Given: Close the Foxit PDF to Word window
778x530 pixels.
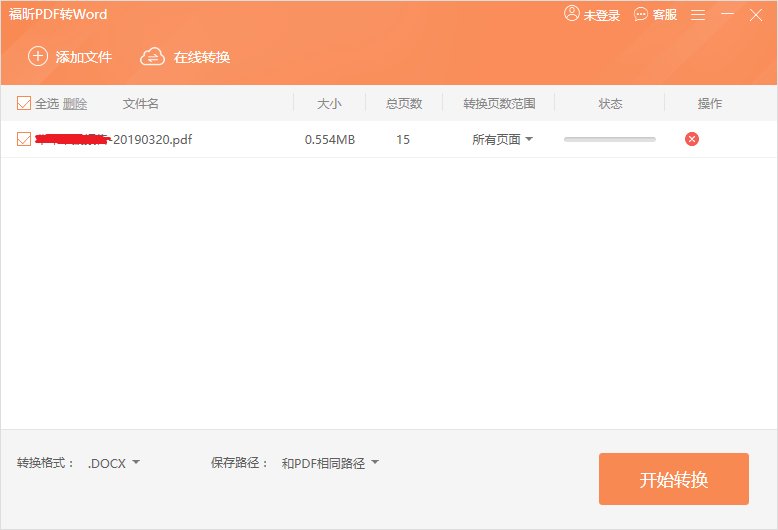Looking at the screenshot, I should pyautogui.click(x=756, y=15).
